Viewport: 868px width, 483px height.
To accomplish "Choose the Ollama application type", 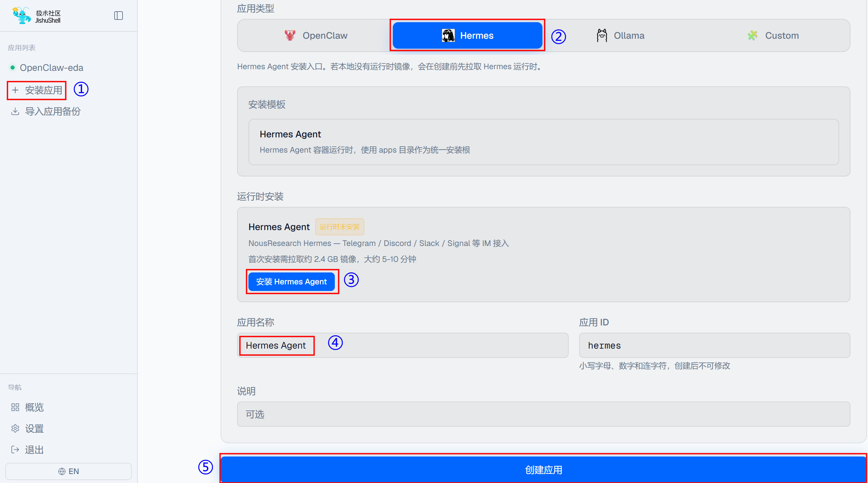I will pos(620,35).
